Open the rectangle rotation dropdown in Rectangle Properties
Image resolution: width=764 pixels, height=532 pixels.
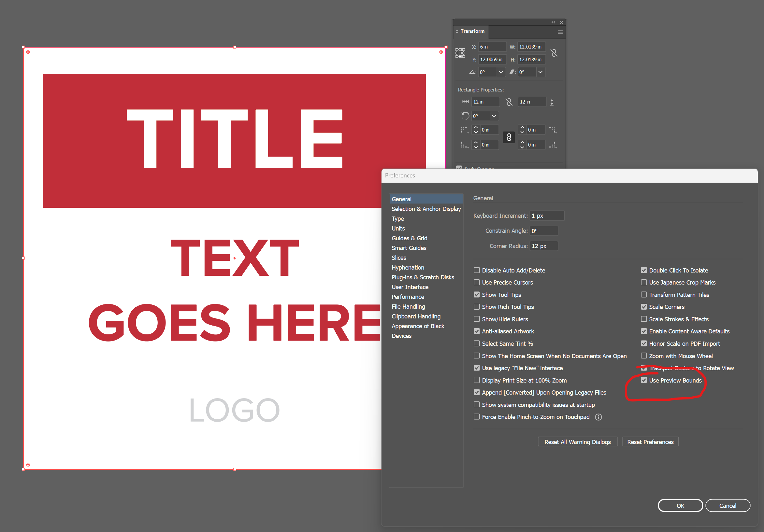tap(494, 116)
